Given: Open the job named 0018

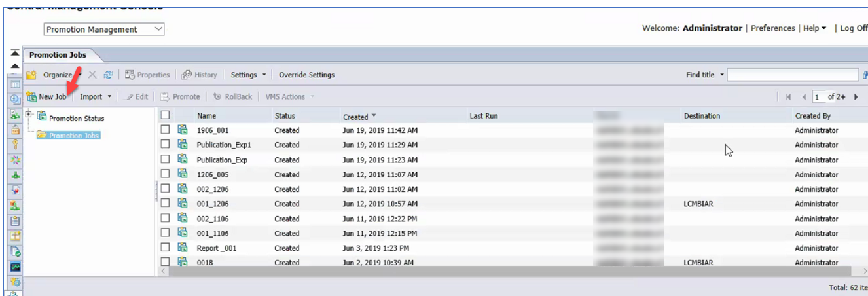Looking at the screenshot, I should point(205,263).
